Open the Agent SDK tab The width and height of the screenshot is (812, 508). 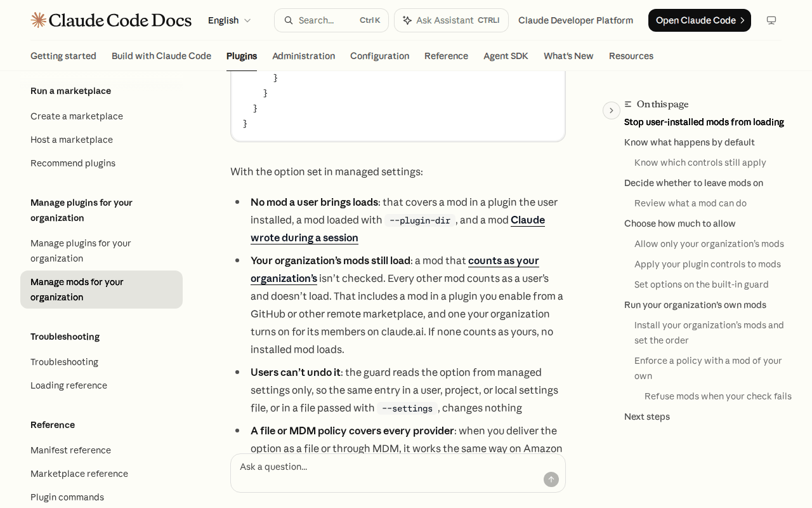(506, 56)
